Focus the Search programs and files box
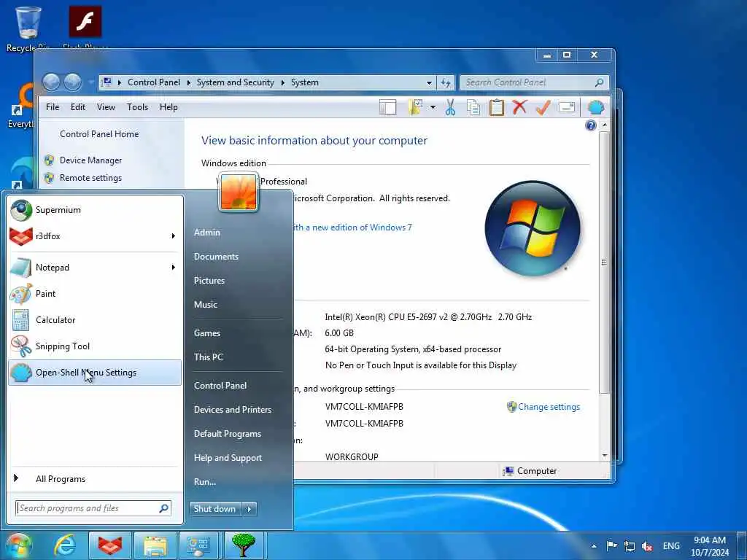This screenshot has width=747, height=560. (x=93, y=508)
